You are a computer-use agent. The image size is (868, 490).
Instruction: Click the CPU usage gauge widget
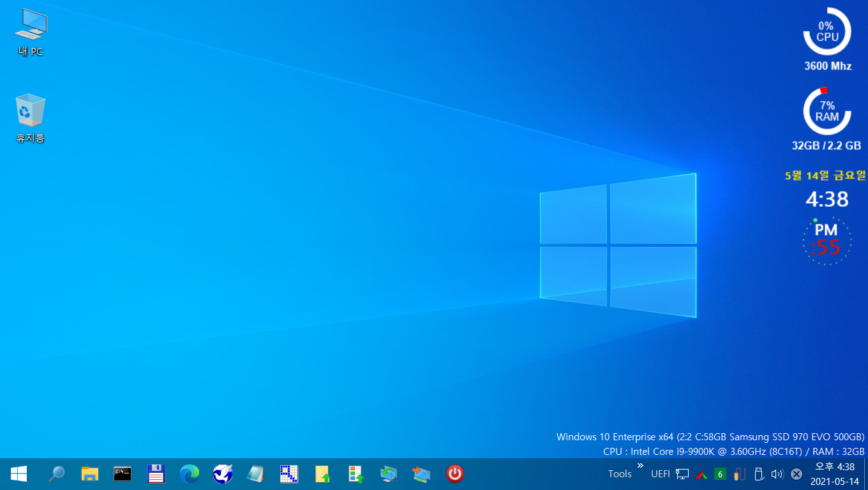point(827,31)
